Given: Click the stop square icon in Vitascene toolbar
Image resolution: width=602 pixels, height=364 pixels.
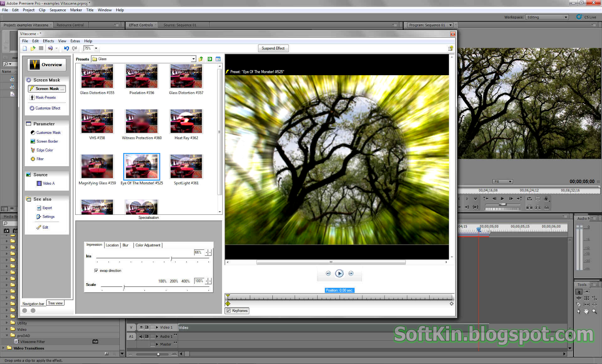Looking at the screenshot, I should [41, 48].
